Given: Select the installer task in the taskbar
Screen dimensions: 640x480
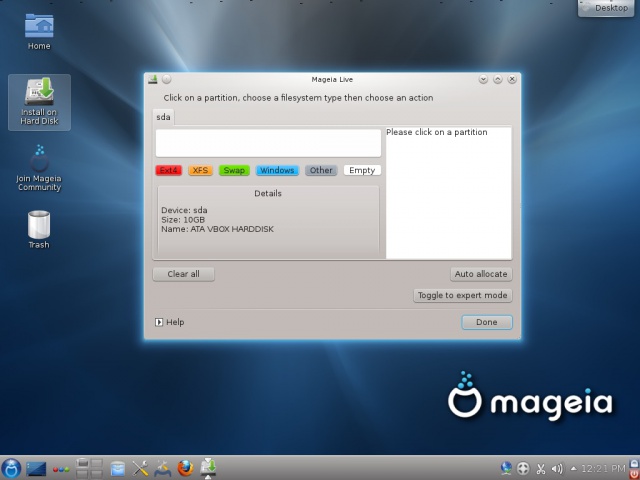Looking at the screenshot, I should pos(208,468).
